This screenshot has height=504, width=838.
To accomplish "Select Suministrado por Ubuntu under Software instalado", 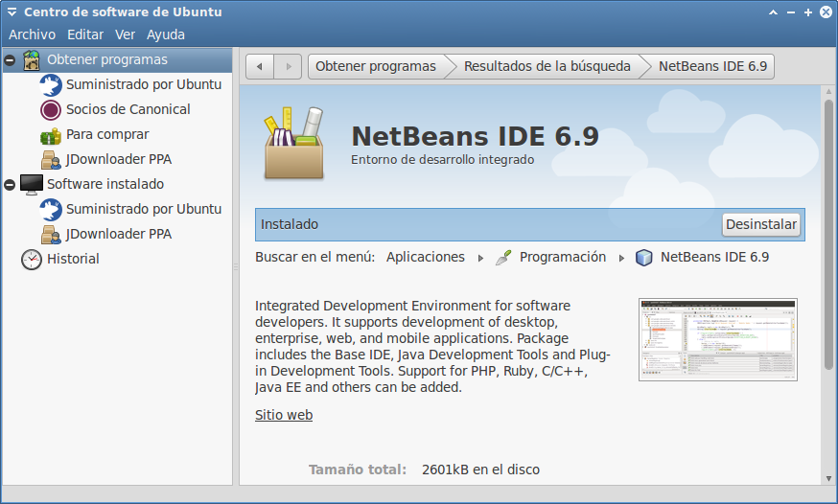I will pyautogui.click(x=144, y=209).
